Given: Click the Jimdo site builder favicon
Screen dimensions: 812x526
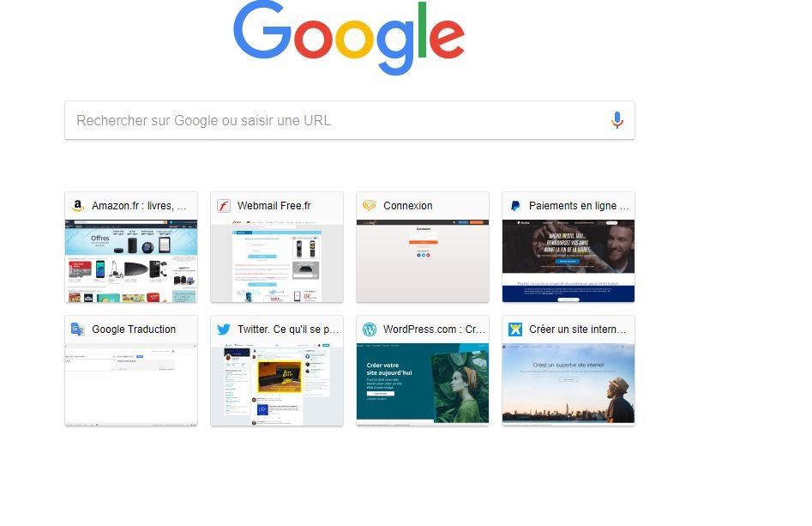Looking at the screenshot, I should click(514, 330).
